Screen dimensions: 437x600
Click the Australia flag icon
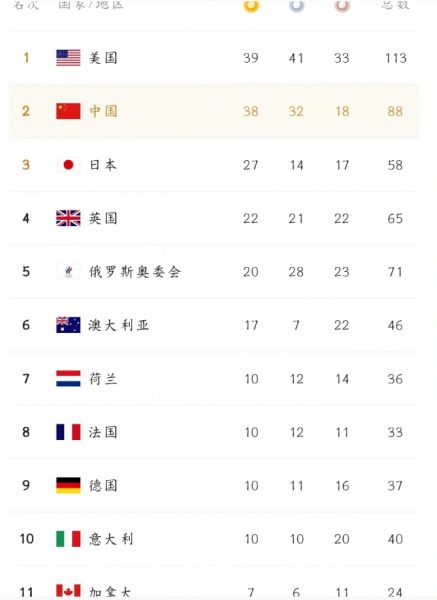click(68, 325)
